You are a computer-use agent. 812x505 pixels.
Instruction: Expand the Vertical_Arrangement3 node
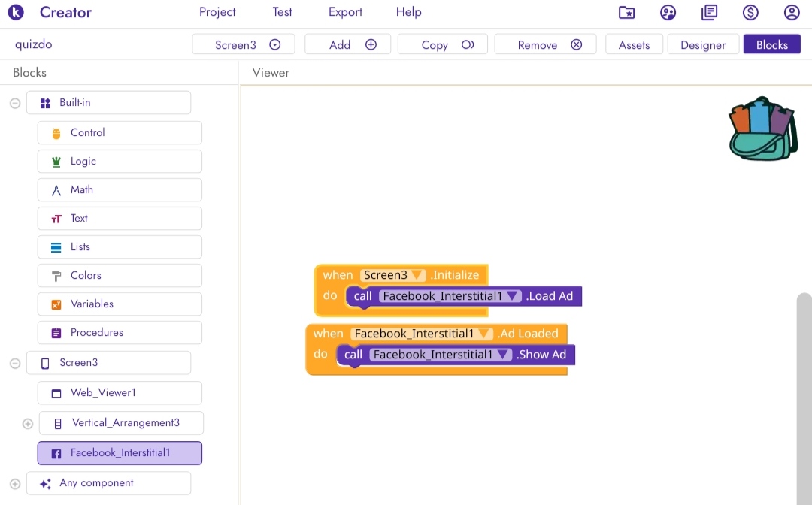[x=28, y=425]
